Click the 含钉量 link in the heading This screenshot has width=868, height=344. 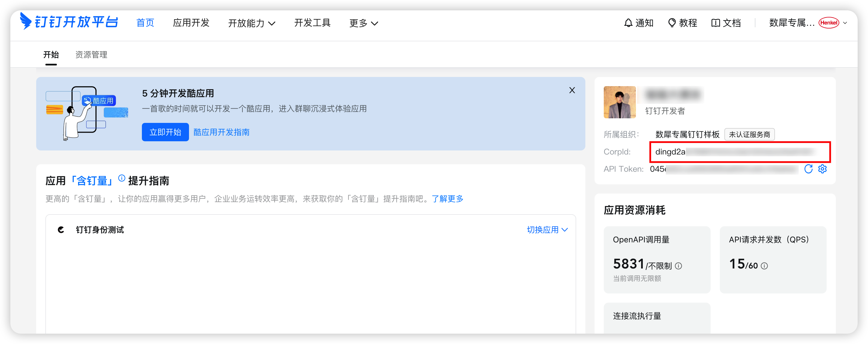tap(91, 181)
